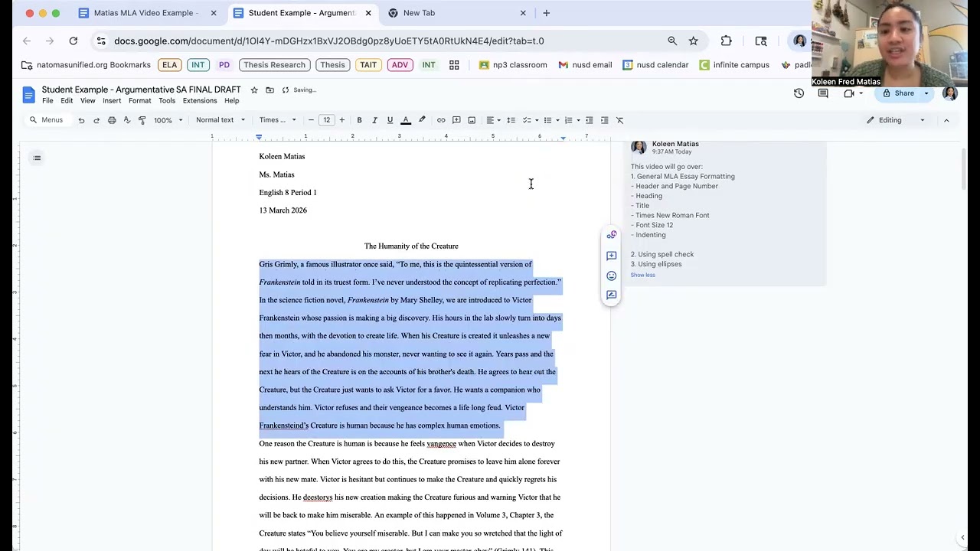Insert an image from the toolbar
This screenshot has width=980, height=551.
tap(472, 120)
